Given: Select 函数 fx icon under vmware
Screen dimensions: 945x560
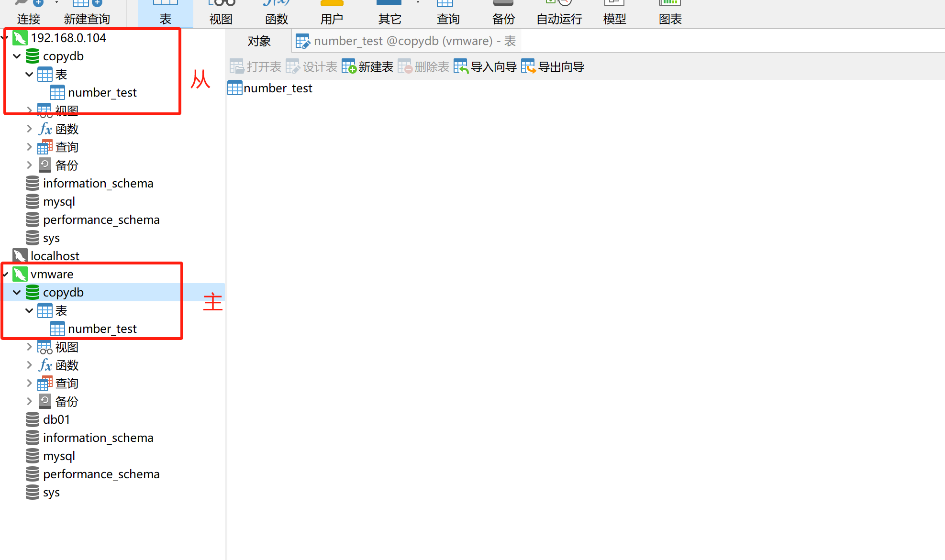Looking at the screenshot, I should [45, 365].
